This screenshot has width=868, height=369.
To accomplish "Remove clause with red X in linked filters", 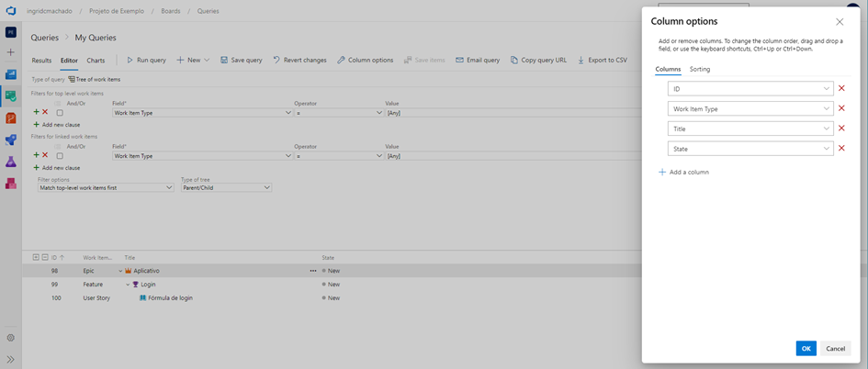I will click(45, 155).
